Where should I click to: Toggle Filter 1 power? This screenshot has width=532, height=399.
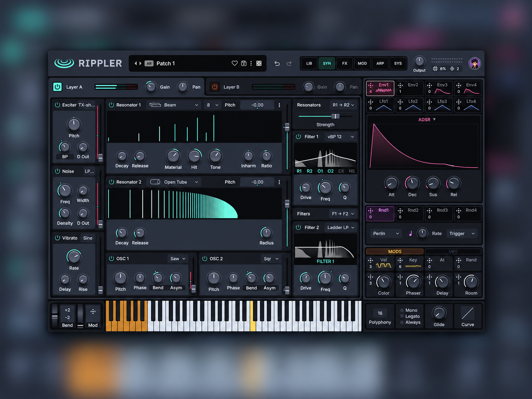pos(298,137)
